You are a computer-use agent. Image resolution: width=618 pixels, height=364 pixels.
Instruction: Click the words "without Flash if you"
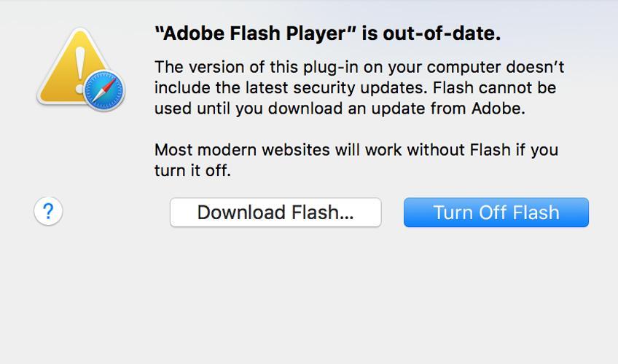(482, 150)
